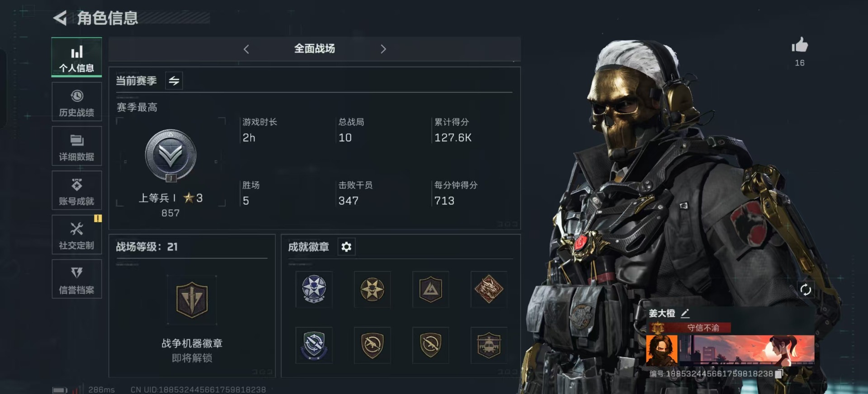Click the player avatar portrait
The height and width of the screenshot is (394, 868).
662,350
